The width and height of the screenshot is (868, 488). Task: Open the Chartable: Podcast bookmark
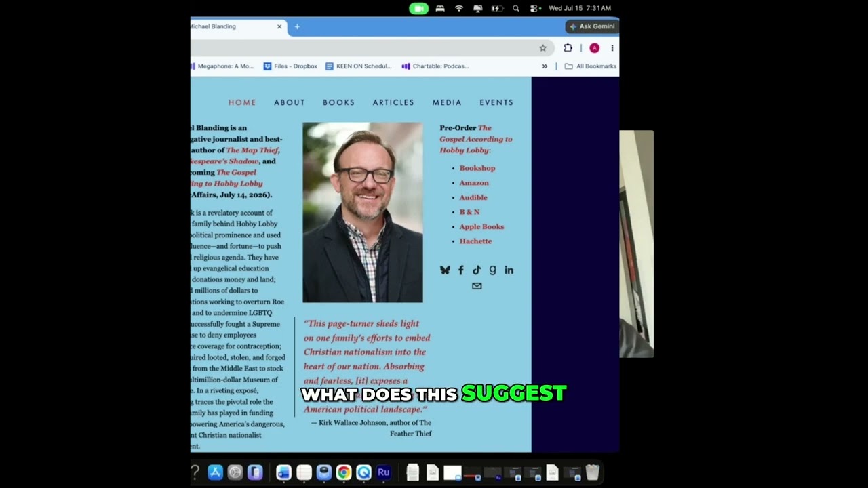[x=435, y=66]
